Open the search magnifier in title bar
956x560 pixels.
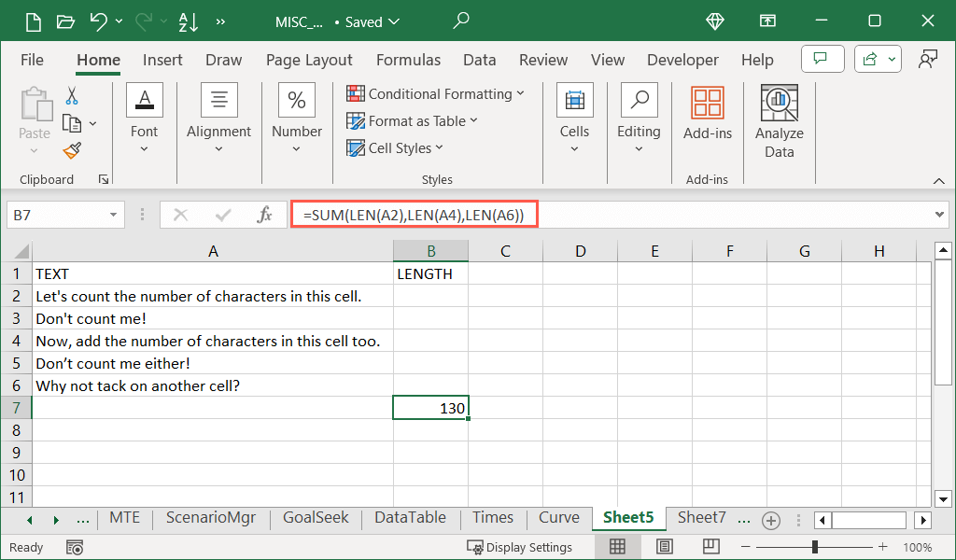(461, 21)
